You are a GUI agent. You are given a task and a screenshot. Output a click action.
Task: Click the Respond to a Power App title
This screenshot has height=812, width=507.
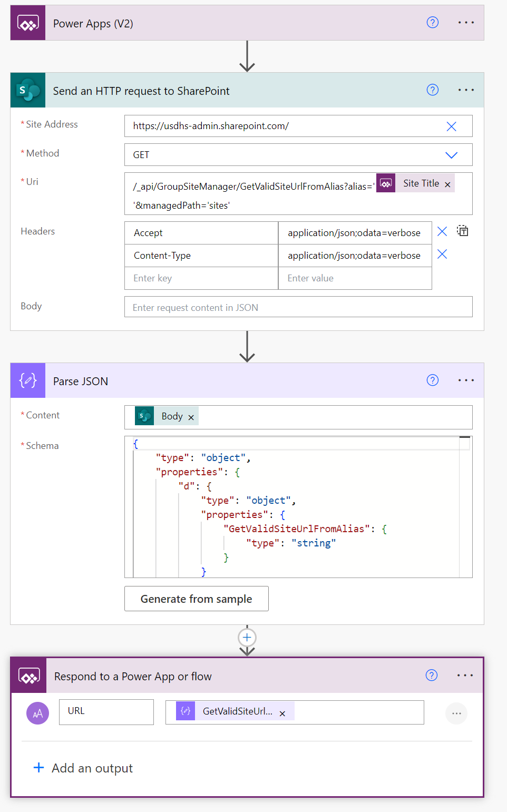tap(133, 677)
